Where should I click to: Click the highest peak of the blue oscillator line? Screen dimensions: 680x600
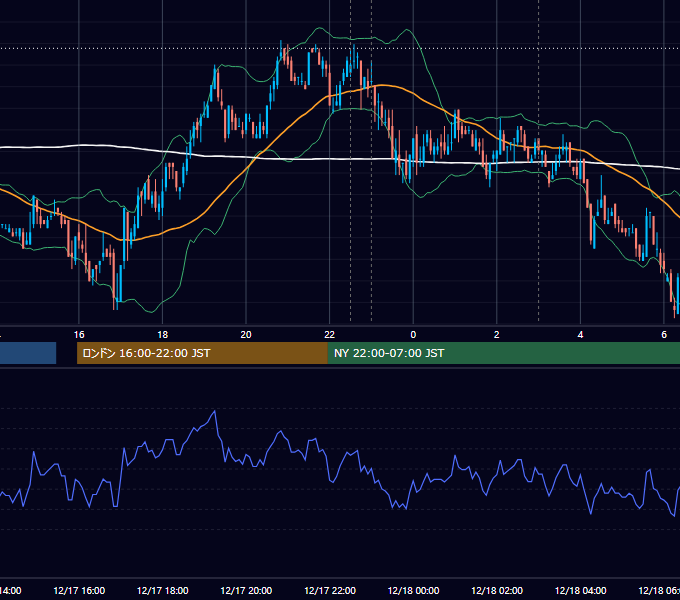(215, 411)
